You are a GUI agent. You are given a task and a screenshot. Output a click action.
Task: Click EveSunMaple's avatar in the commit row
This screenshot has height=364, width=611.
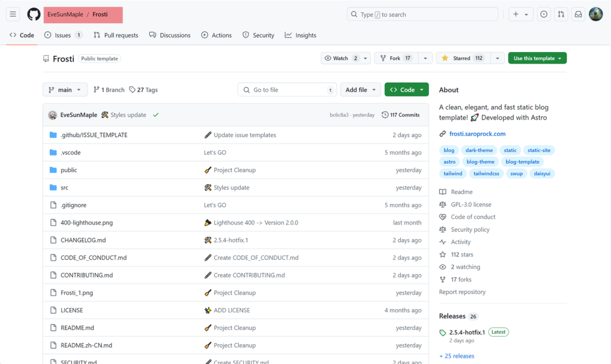[52, 115]
